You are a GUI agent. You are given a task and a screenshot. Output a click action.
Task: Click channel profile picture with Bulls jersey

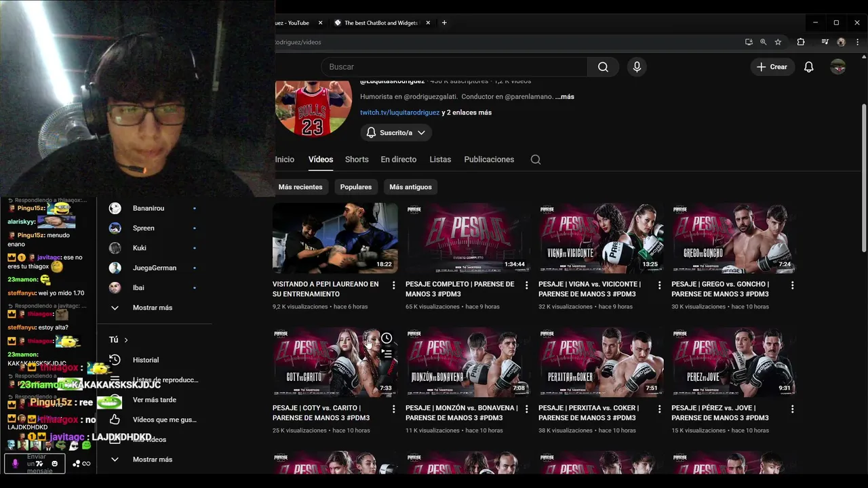[x=313, y=108]
